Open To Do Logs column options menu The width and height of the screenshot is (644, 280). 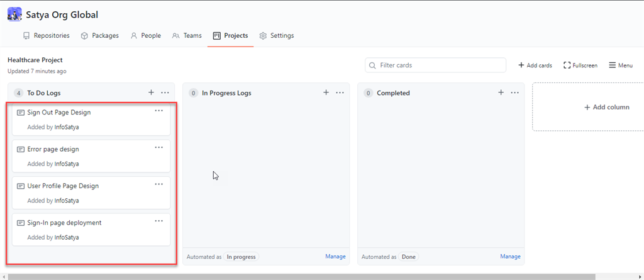click(x=165, y=92)
